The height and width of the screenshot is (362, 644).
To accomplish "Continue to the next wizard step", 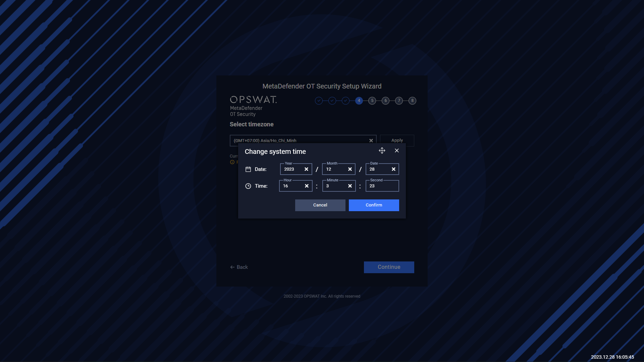I will [389, 267].
